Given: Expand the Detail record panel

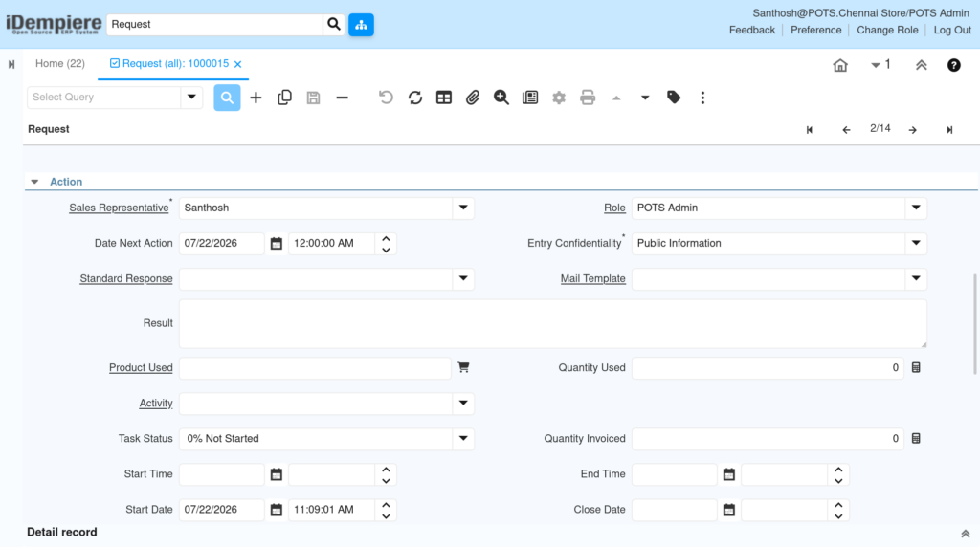Looking at the screenshot, I should 965,534.
